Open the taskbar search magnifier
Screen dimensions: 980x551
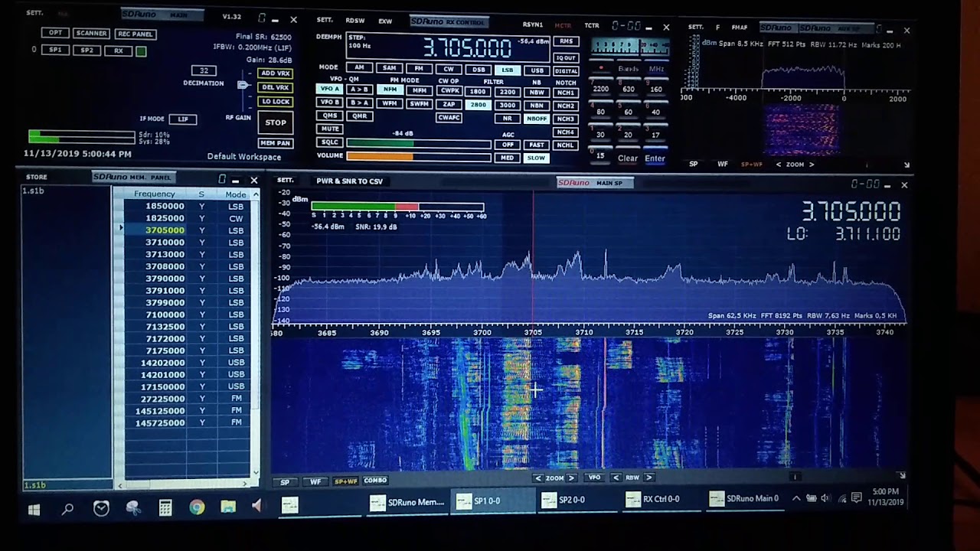(x=67, y=508)
